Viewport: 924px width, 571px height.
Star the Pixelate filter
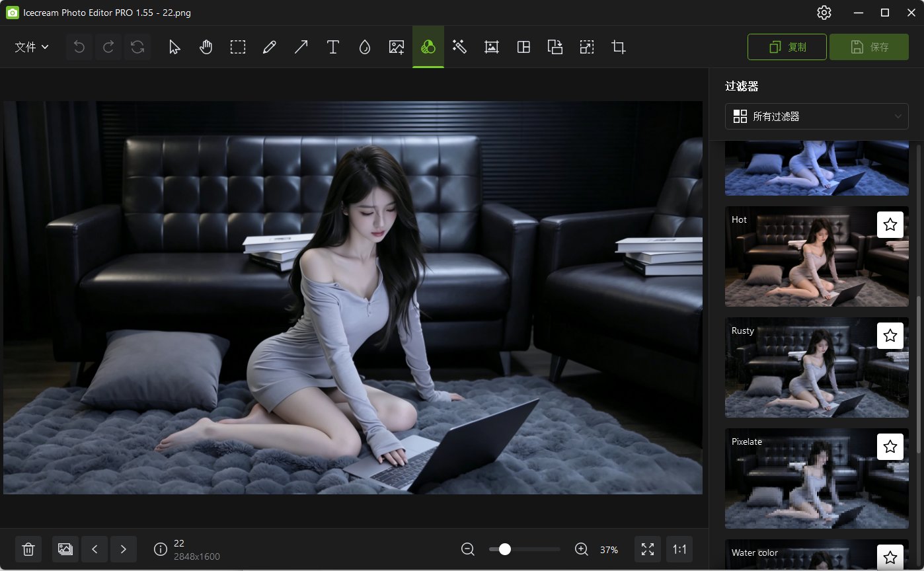(x=890, y=447)
